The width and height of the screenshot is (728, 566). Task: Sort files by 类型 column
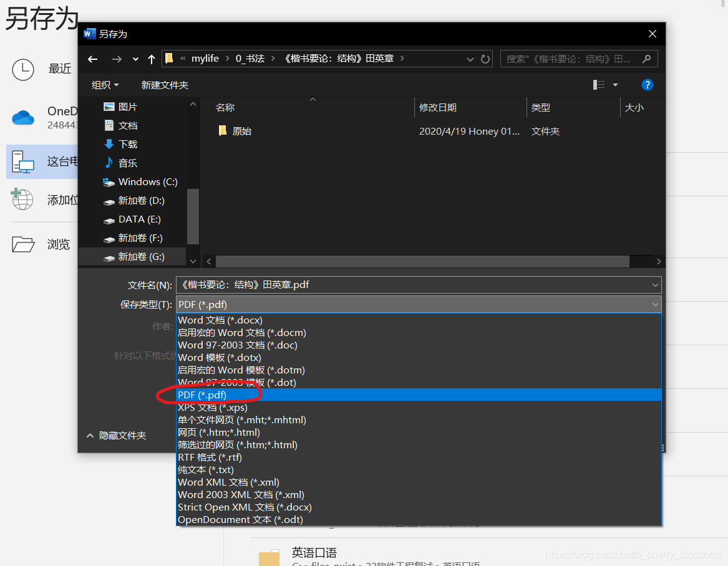pyautogui.click(x=541, y=108)
